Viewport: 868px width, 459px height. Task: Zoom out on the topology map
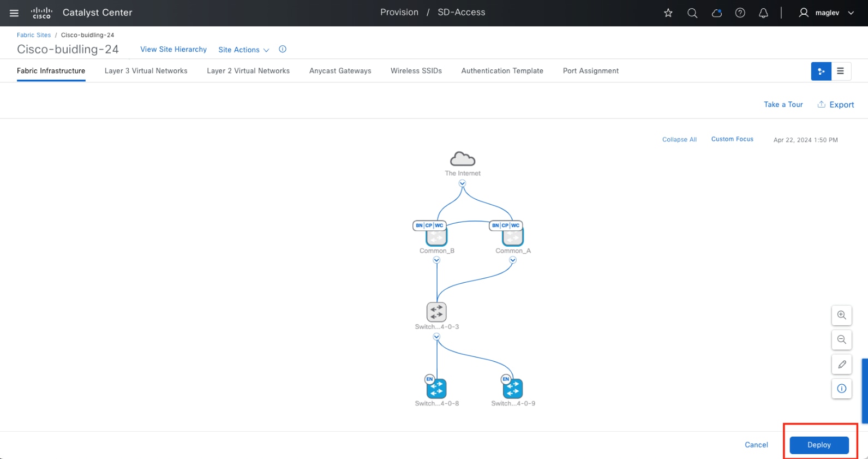pos(842,339)
